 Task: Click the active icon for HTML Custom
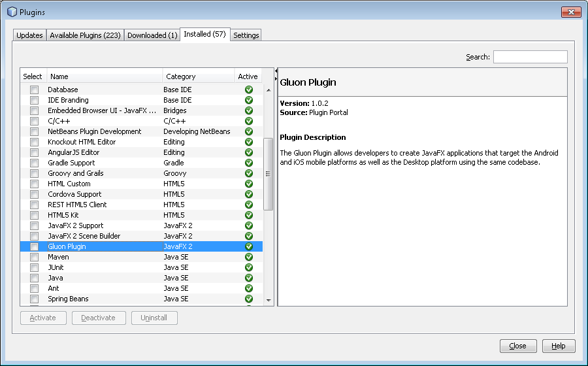coord(249,184)
